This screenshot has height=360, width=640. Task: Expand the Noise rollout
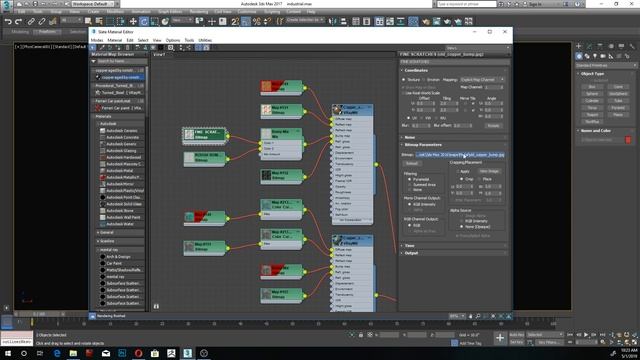(x=454, y=137)
